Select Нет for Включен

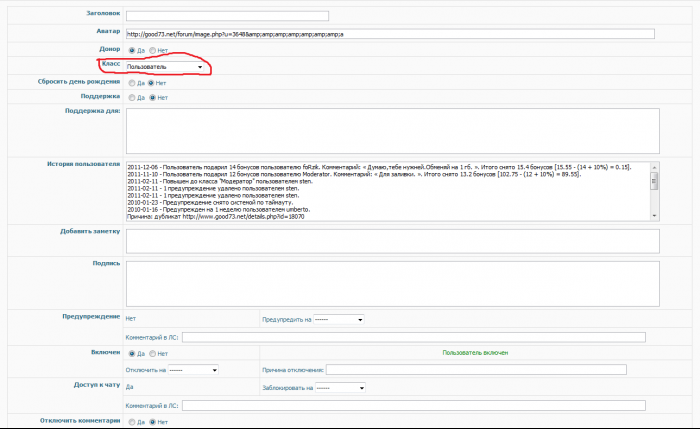151,353
